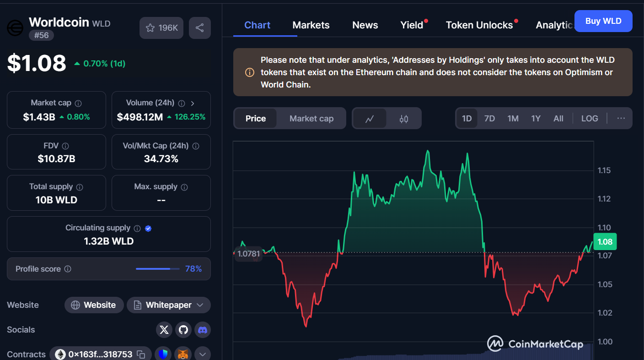Click the 10B WLD total supply value
Image resolution: width=644 pixels, height=360 pixels.
click(x=56, y=200)
